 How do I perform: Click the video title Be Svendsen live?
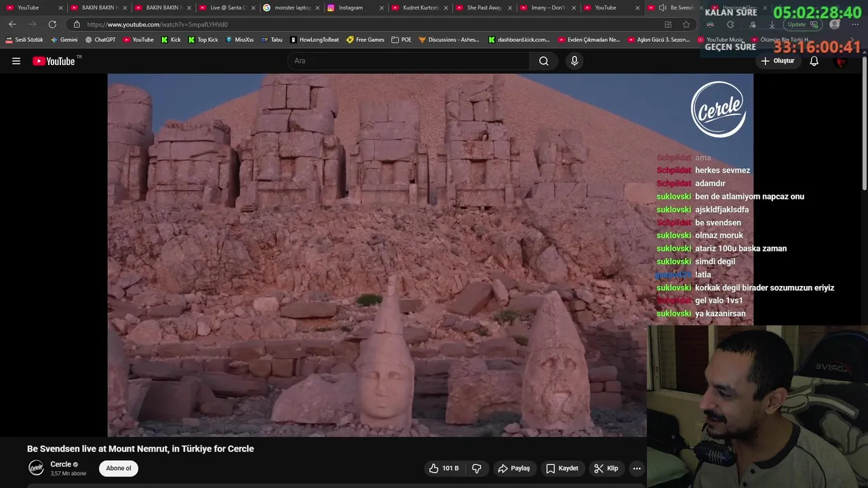point(140,449)
